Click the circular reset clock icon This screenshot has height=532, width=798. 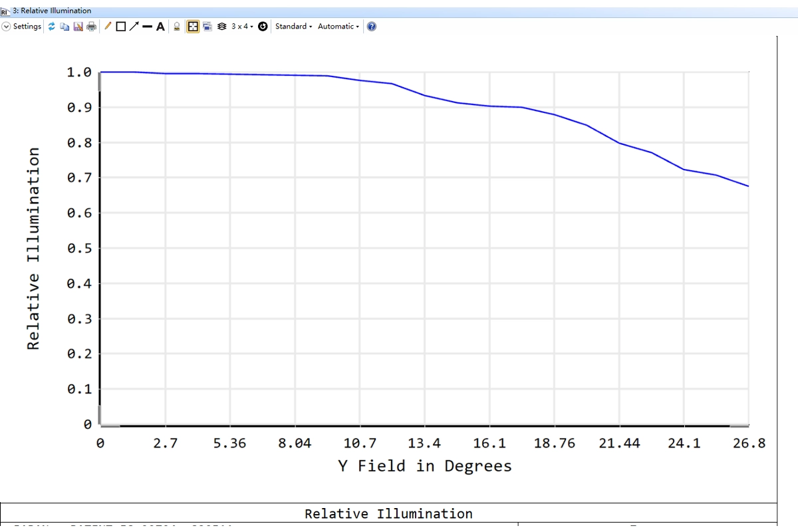263,27
